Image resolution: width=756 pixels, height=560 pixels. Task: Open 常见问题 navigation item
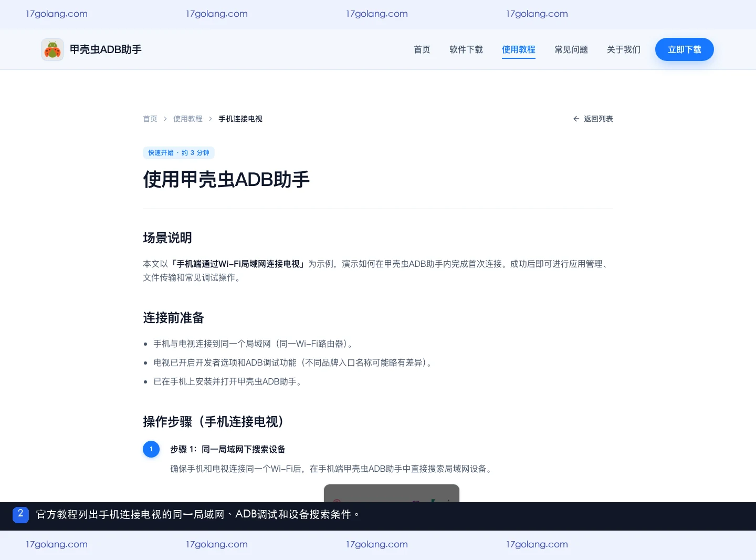(x=571, y=49)
